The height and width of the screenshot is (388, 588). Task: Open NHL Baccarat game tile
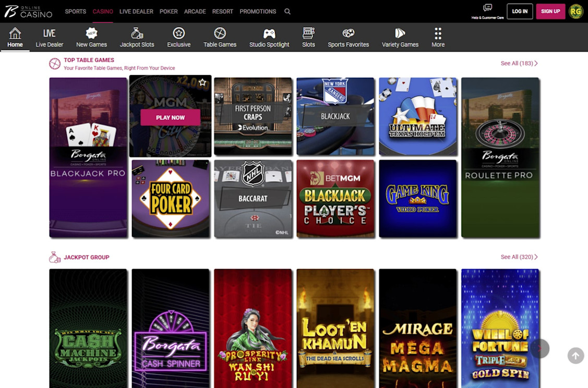pyautogui.click(x=253, y=199)
